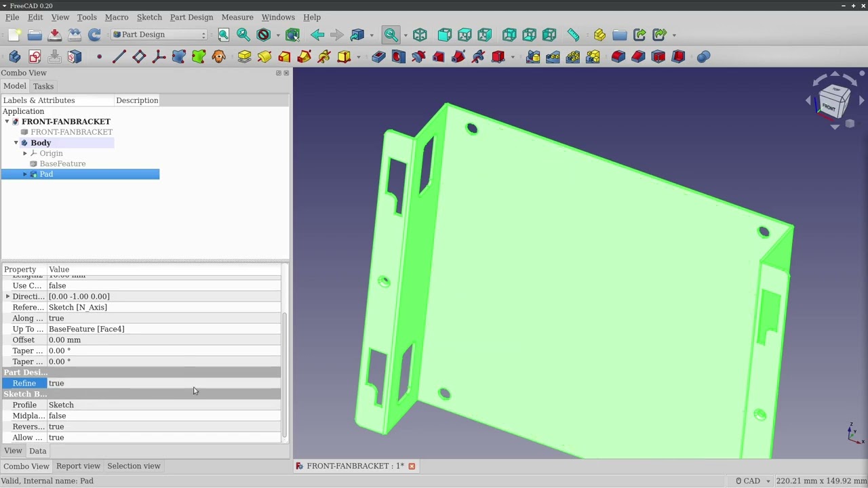Set view to Right
Screen dimensions: 868x488
point(484,35)
